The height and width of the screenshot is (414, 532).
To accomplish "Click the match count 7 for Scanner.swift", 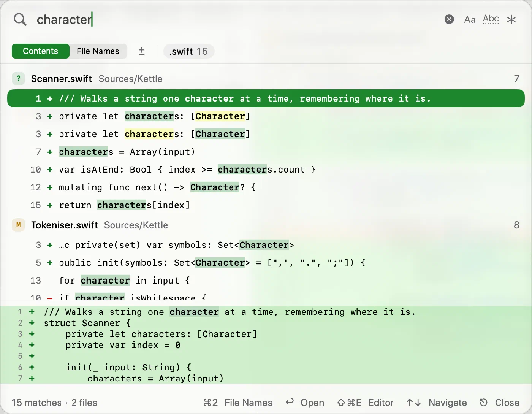I will [x=516, y=79].
